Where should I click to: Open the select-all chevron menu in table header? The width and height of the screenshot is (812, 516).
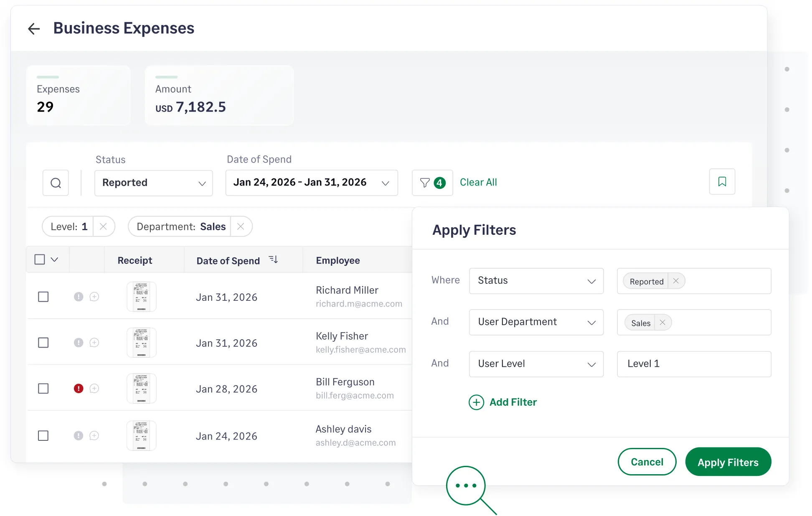[x=54, y=259]
